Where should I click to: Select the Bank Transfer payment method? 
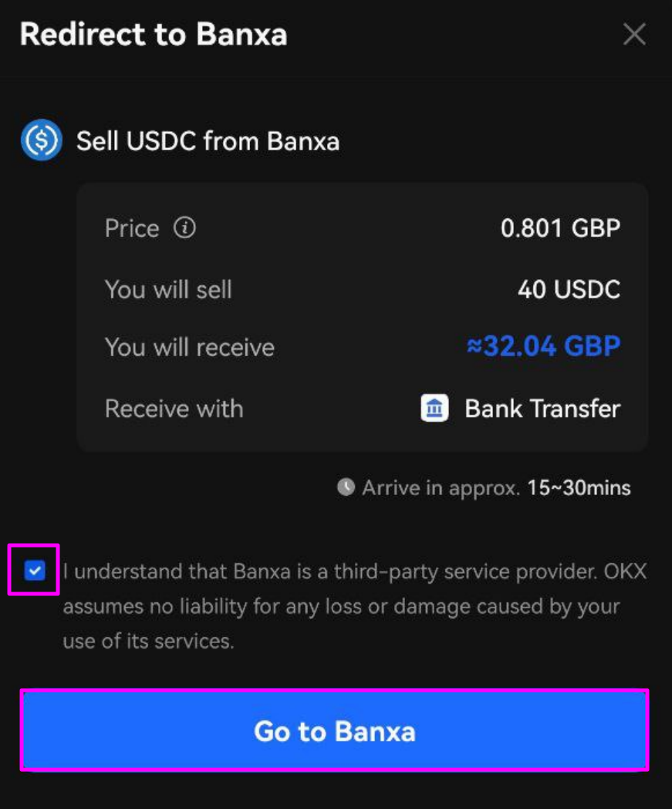point(520,409)
